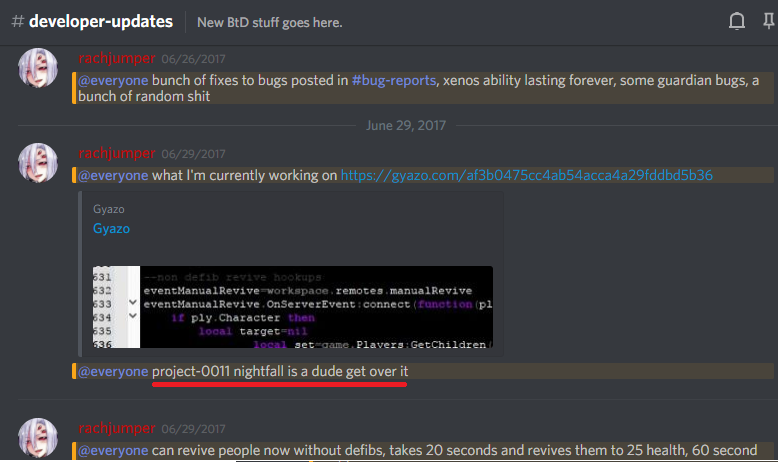The width and height of the screenshot is (778, 462).
Task: Click @everyone mention in revive message
Action: click(112, 450)
